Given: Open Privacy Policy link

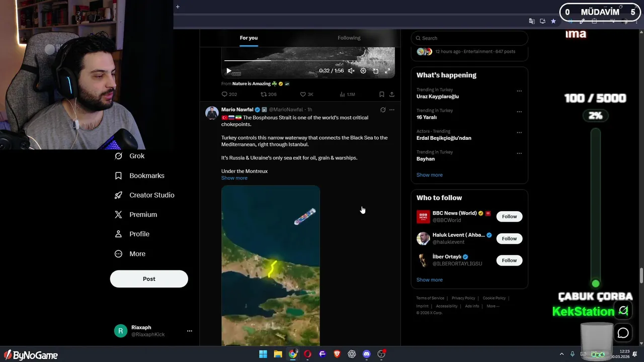Looking at the screenshot, I should pos(463,298).
